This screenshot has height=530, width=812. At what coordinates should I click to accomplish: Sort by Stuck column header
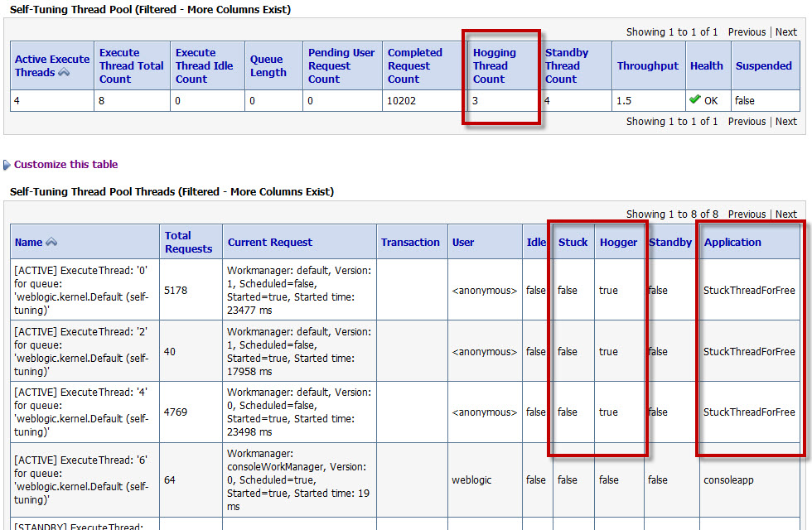573,242
